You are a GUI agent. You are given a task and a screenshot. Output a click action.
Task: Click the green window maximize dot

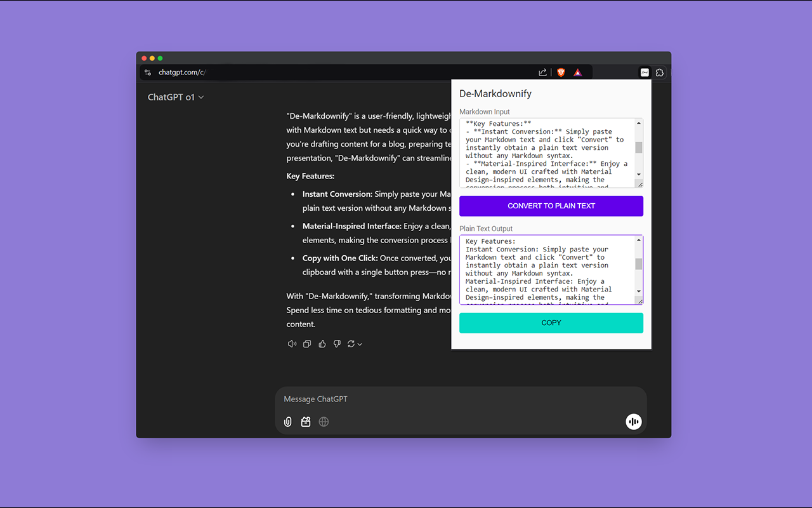[160, 58]
